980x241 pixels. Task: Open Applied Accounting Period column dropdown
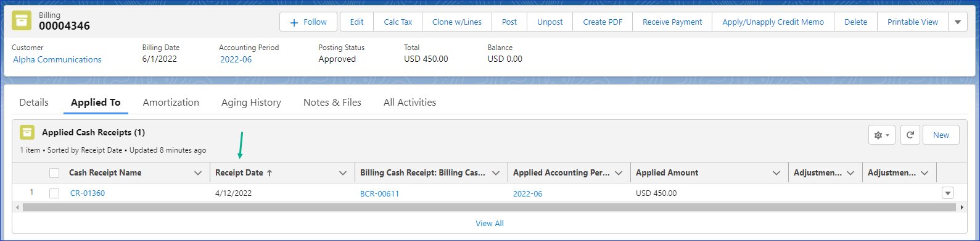619,173
